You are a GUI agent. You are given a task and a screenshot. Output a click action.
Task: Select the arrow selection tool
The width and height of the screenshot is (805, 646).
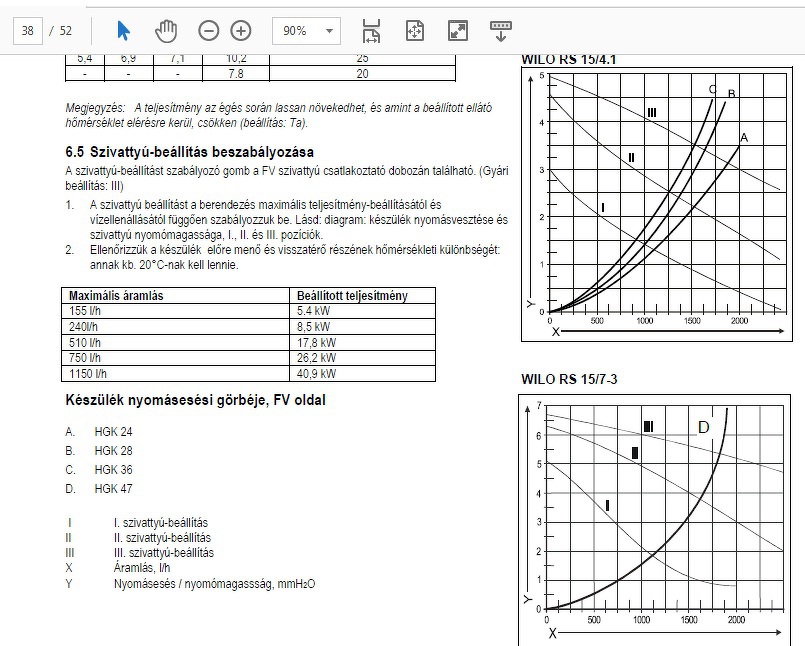pos(123,31)
